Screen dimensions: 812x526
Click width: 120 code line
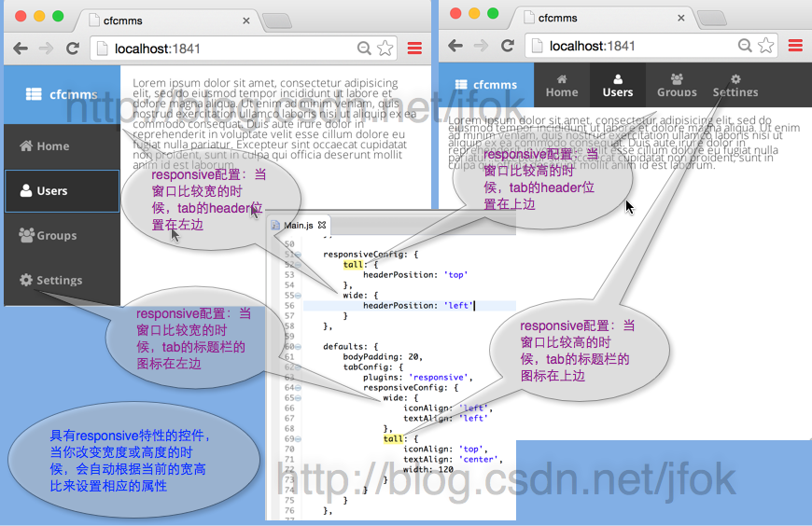428,469
